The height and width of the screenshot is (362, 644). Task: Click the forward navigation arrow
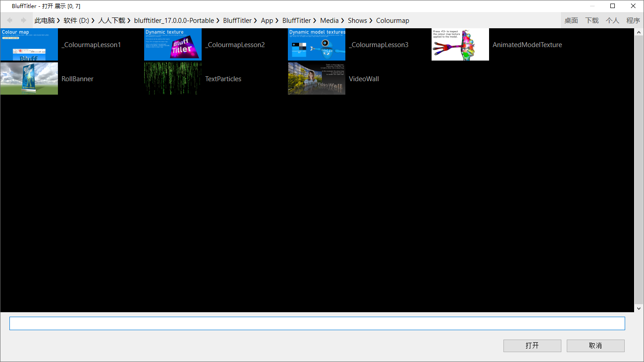(23, 20)
